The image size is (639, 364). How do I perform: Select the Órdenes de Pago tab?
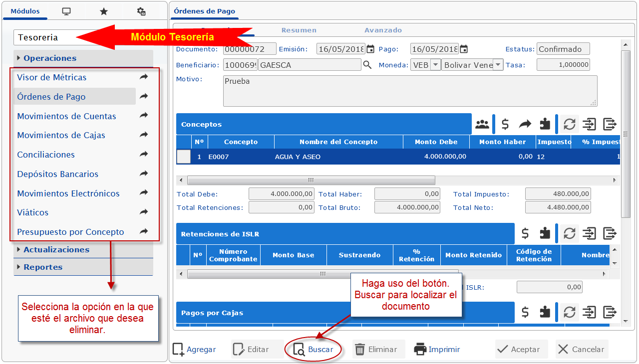click(204, 11)
